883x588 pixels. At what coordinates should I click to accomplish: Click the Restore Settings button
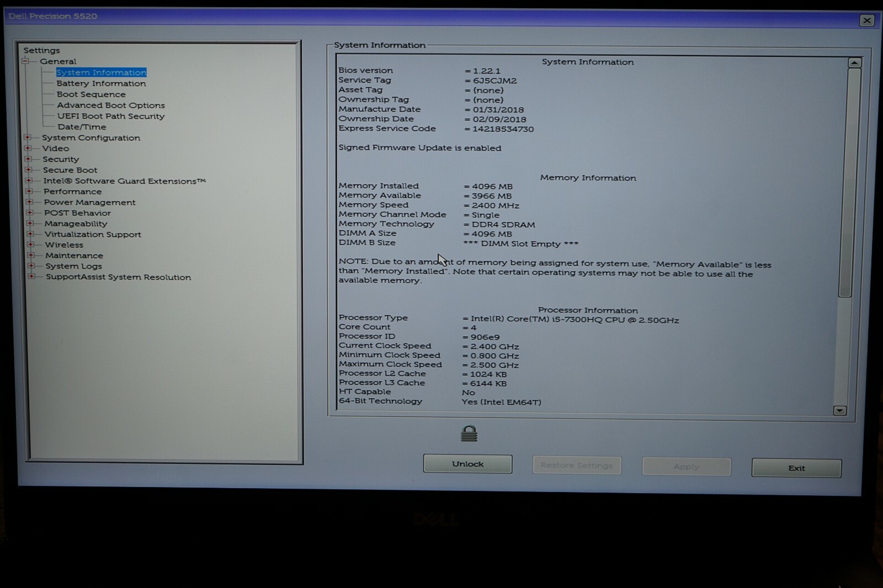[577, 465]
